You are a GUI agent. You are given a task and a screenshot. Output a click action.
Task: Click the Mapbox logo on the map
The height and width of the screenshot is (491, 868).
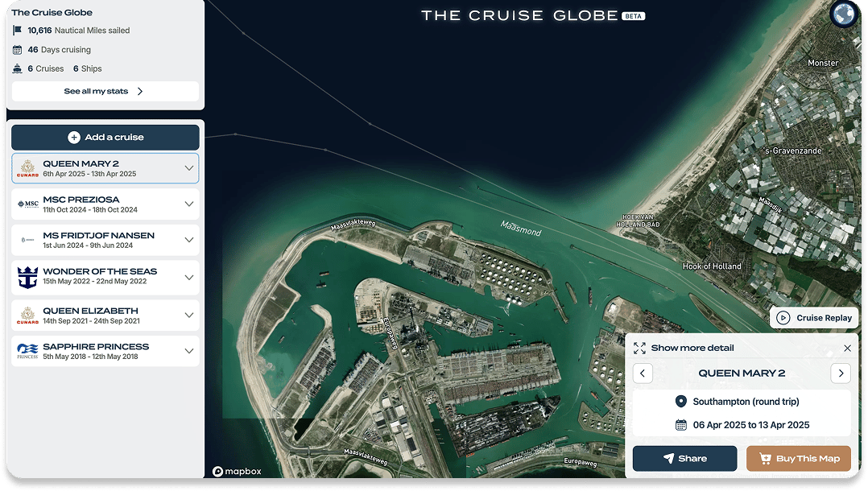[x=237, y=471]
